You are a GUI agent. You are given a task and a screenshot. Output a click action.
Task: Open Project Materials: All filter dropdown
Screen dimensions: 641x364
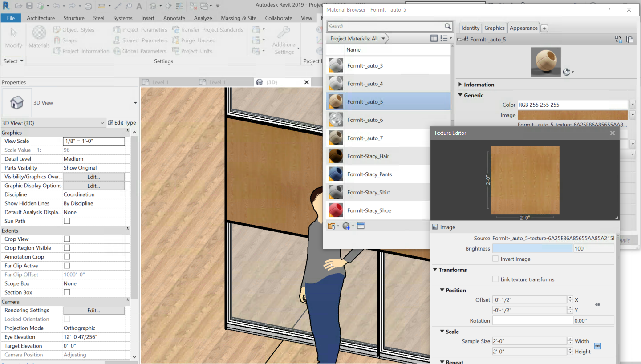click(x=357, y=38)
